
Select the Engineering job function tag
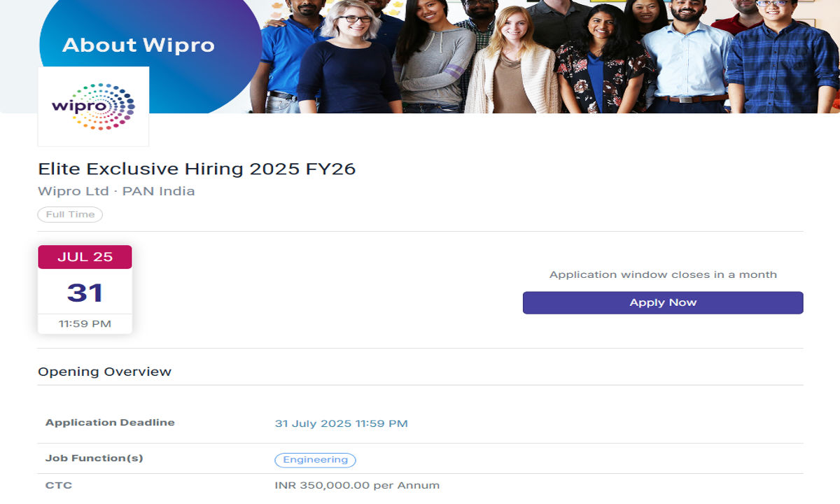click(315, 460)
